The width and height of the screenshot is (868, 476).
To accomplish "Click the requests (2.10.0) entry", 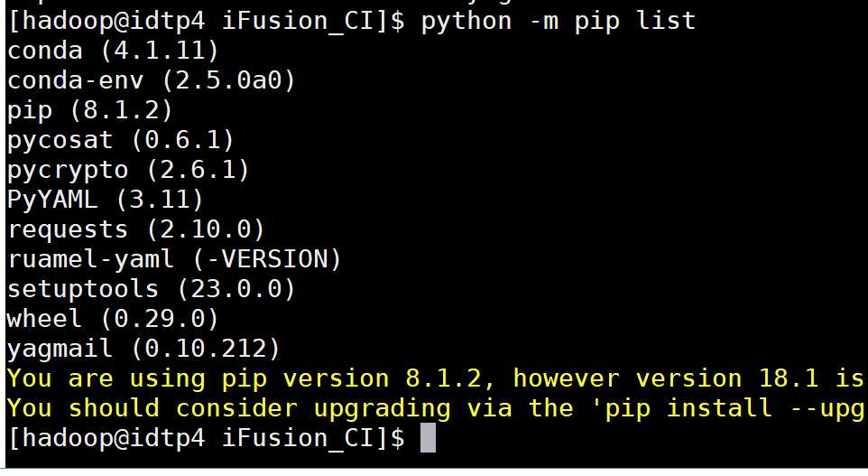I will pyautogui.click(x=135, y=229).
